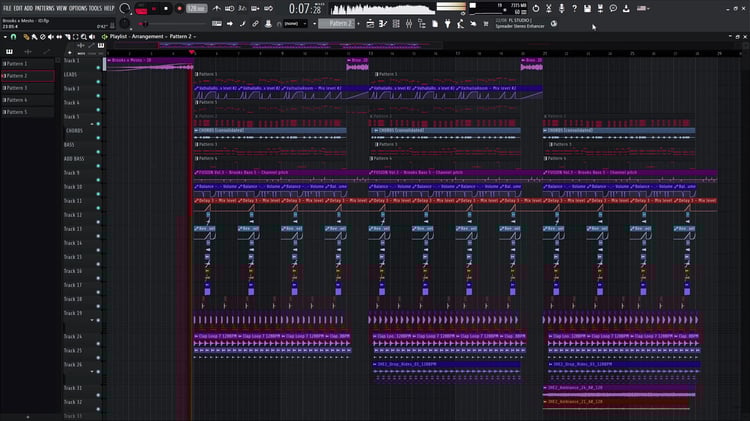Click the one-click audio recording microphone icon
Viewport: 750px width, 421px height.
tap(562, 9)
